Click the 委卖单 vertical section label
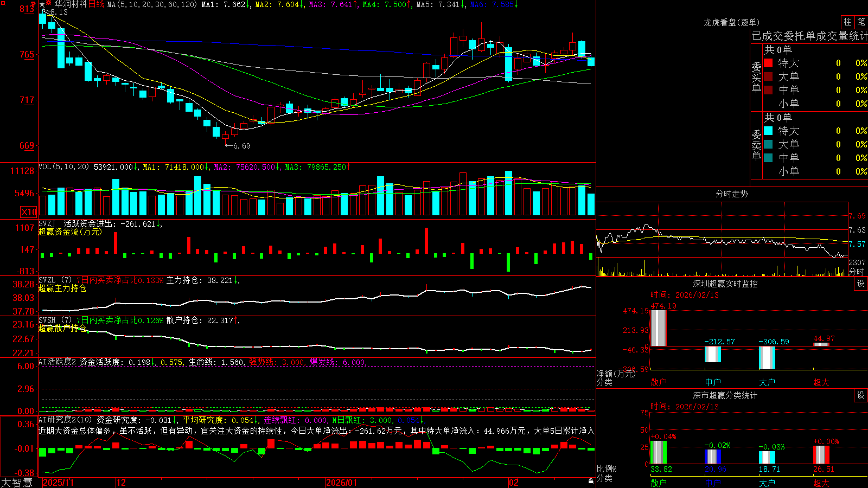The height and width of the screenshot is (488, 868). [756, 145]
